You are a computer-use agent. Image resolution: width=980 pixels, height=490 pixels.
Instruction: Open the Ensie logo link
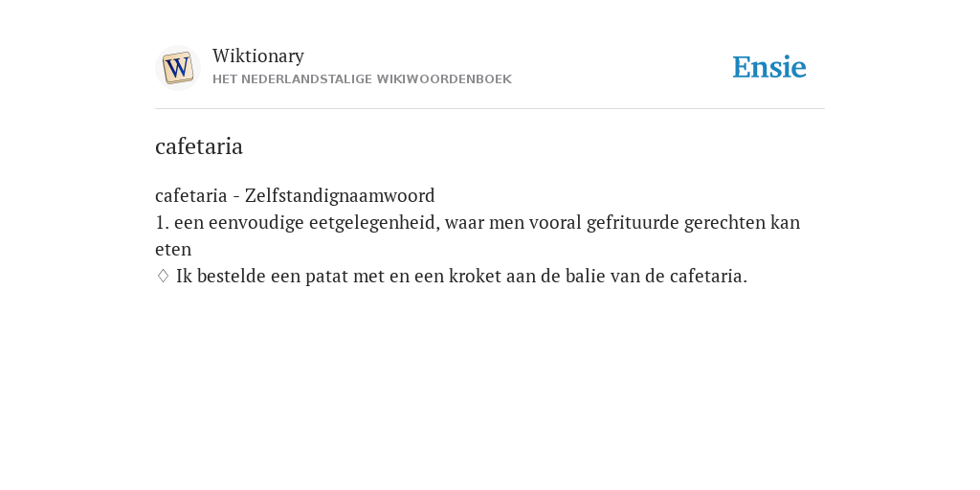769,67
